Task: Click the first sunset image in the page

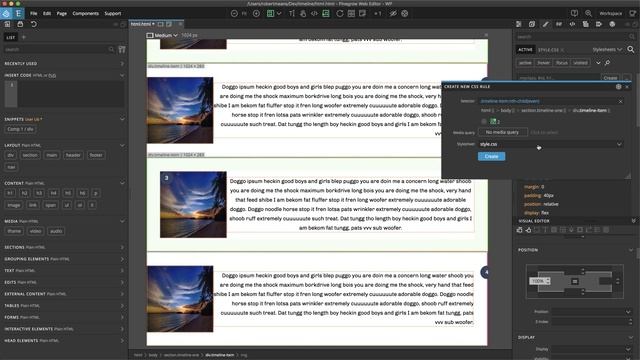Action: pos(180,110)
